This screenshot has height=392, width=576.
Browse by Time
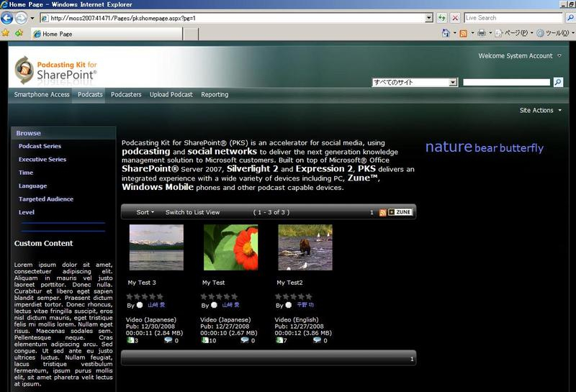[x=26, y=173]
